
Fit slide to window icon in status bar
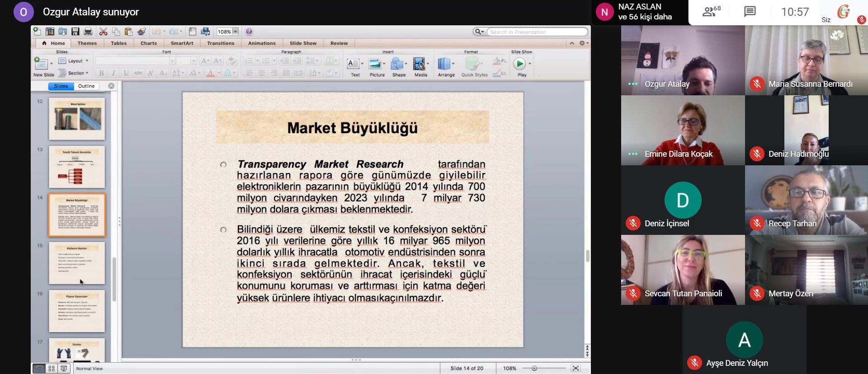[x=576, y=368]
